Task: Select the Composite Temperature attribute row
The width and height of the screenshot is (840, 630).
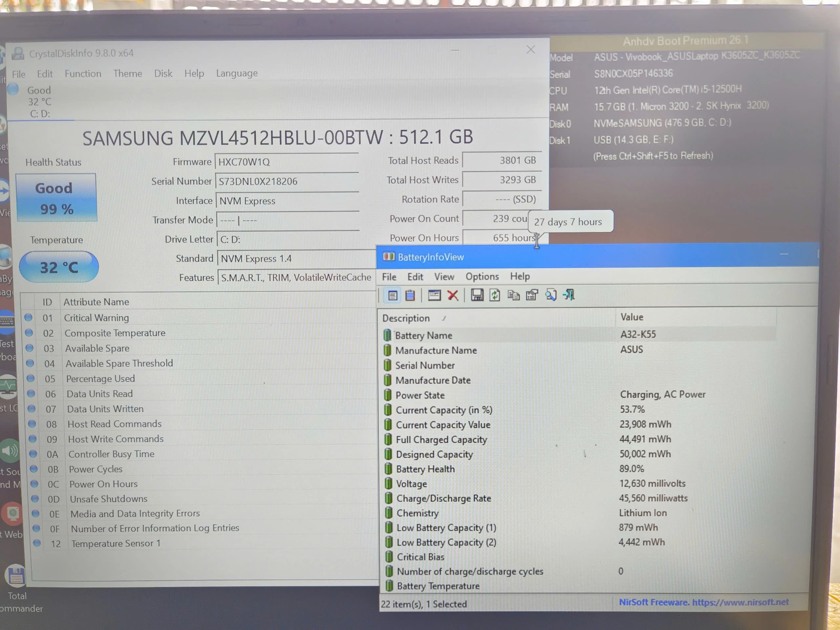Action: [x=199, y=333]
